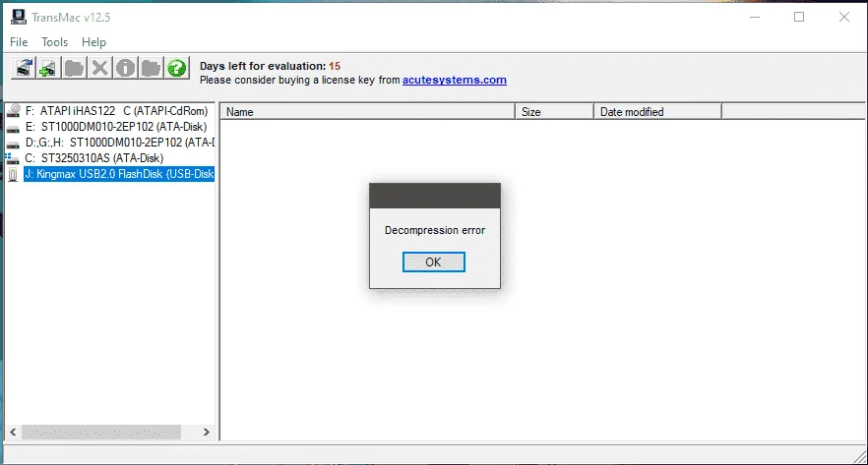868x465 pixels.
Task: Click the grayed info toolbar icon
Action: pos(125,68)
